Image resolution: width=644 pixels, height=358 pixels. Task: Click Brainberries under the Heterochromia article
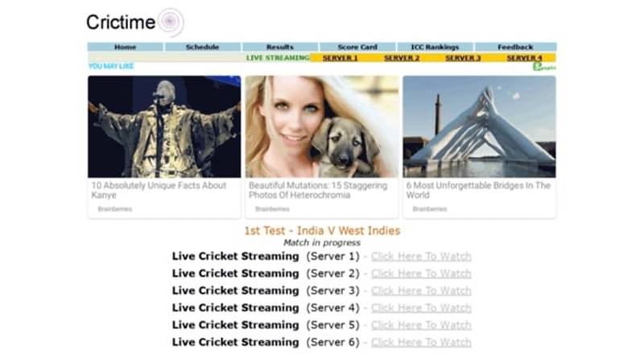click(x=272, y=209)
